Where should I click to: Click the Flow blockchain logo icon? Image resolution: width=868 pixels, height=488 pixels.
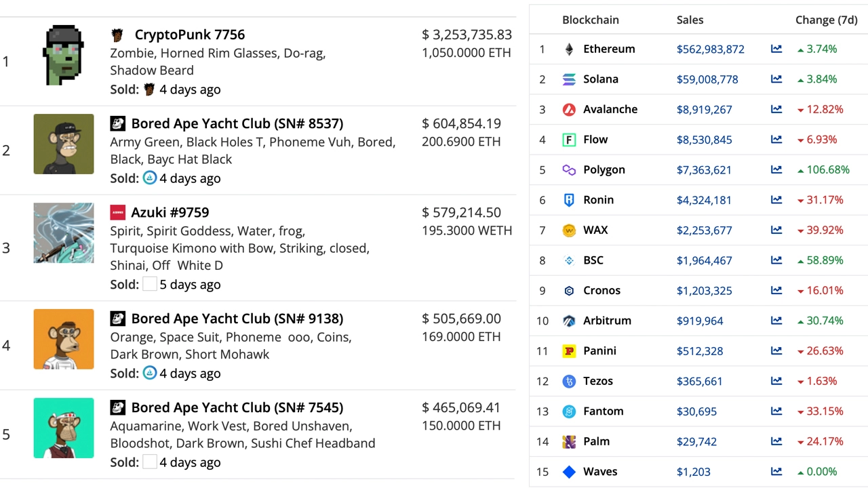[x=569, y=140]
